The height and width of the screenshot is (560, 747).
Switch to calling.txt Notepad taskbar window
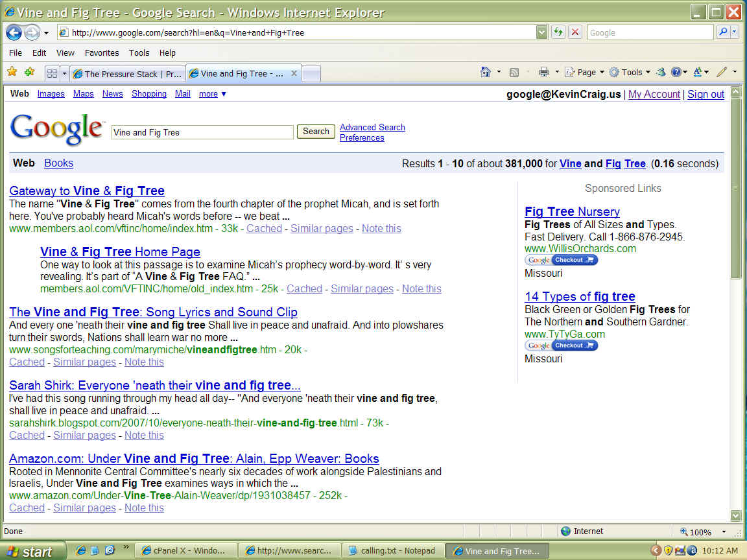pyautogui.click(x=394, y=551)
